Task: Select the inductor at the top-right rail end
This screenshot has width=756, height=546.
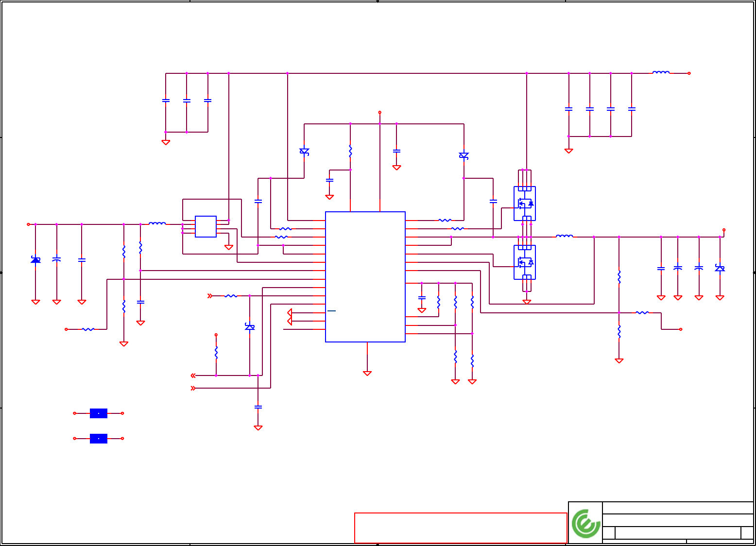Action: (661, 72)
